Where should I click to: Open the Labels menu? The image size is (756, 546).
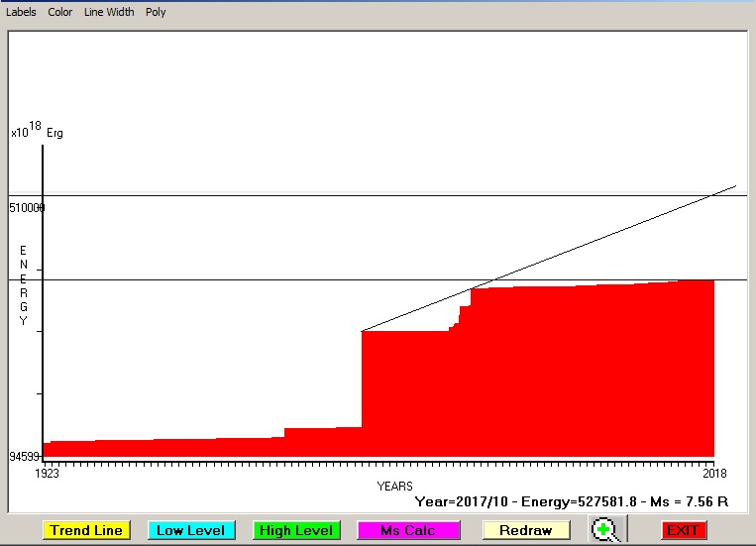21,13
